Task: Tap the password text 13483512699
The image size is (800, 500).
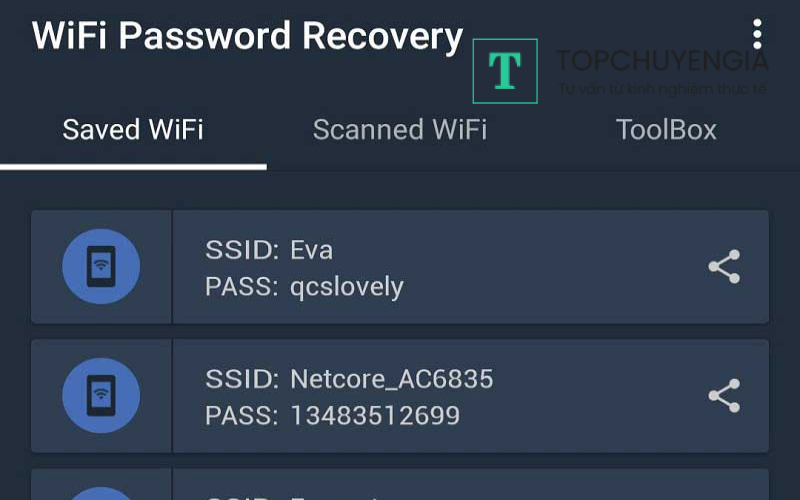Action: click(x=375, y=415)
